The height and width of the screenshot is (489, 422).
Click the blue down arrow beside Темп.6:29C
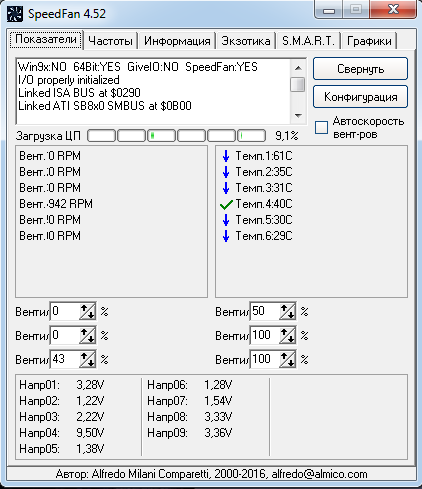[226, 236]
